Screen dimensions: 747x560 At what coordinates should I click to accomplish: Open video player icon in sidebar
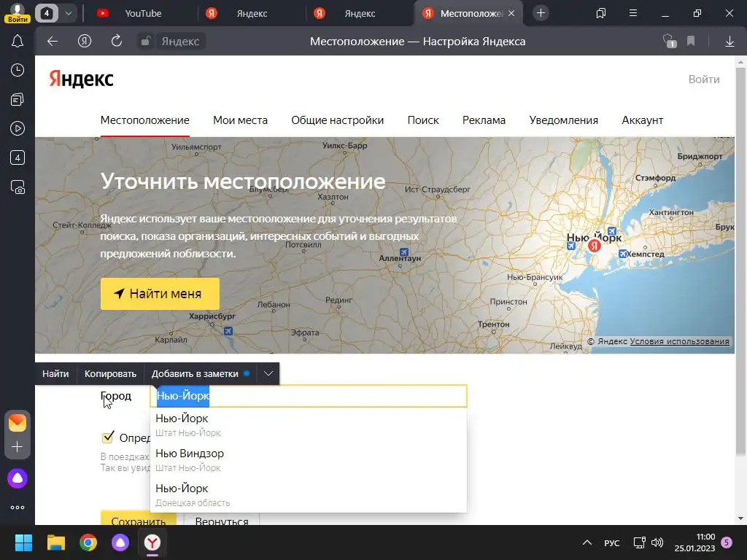coord(18,128)
